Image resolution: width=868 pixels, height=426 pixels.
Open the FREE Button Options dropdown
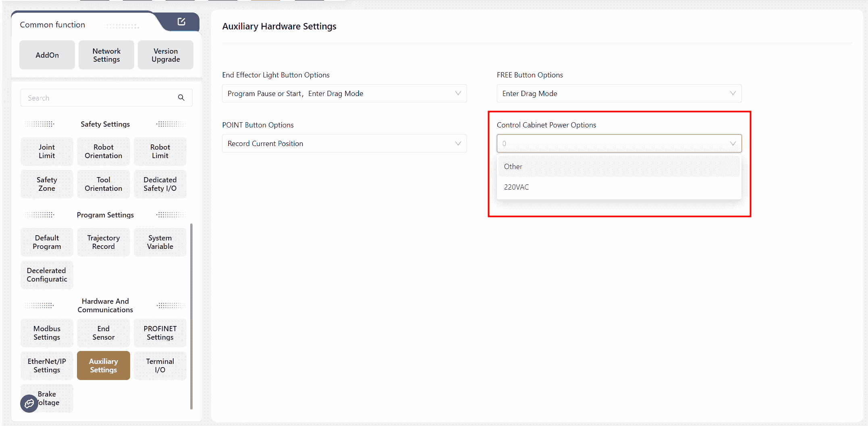pyautogui.click(x=619, y=94)
